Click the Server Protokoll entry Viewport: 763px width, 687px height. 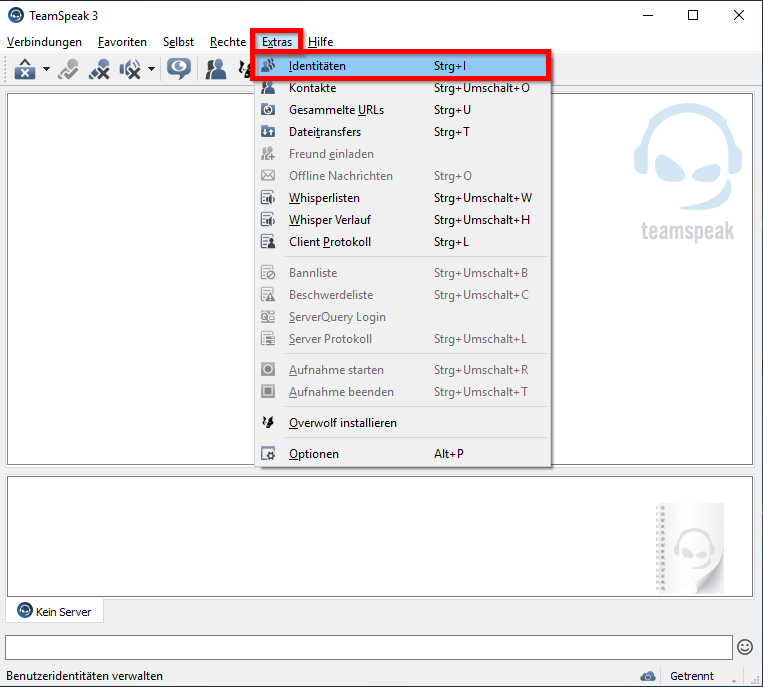403,339
